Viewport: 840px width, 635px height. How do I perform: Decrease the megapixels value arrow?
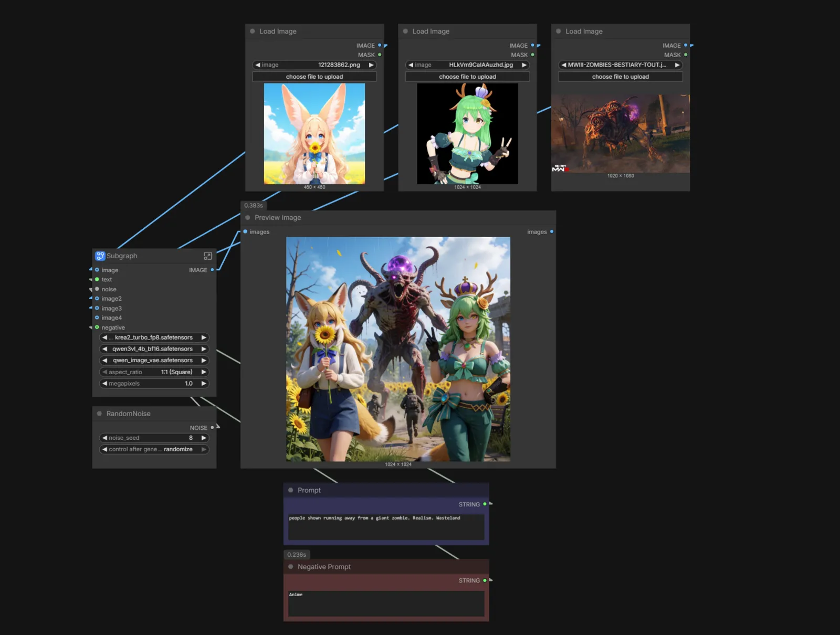click(x=104, y=384)
